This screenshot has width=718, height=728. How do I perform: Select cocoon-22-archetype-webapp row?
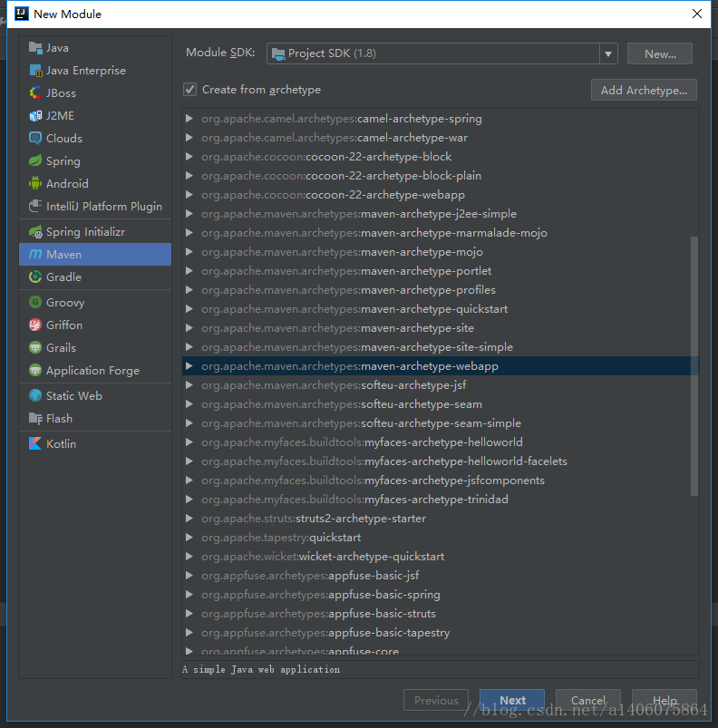[440, 195]
